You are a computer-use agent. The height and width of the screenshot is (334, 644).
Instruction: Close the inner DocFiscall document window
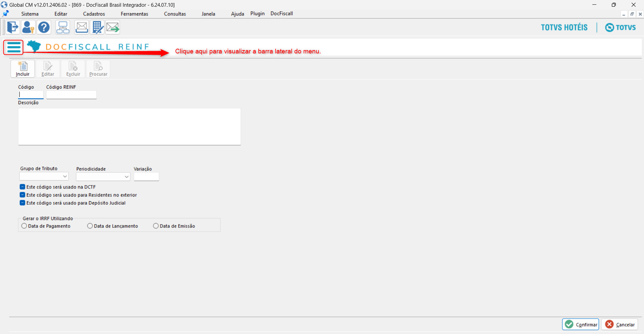640,14
